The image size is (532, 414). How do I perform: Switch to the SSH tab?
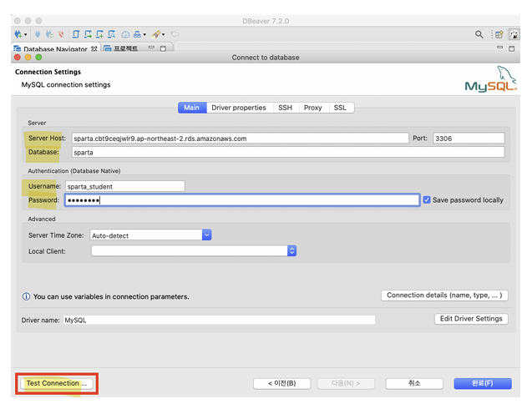[x=286, y=108]
